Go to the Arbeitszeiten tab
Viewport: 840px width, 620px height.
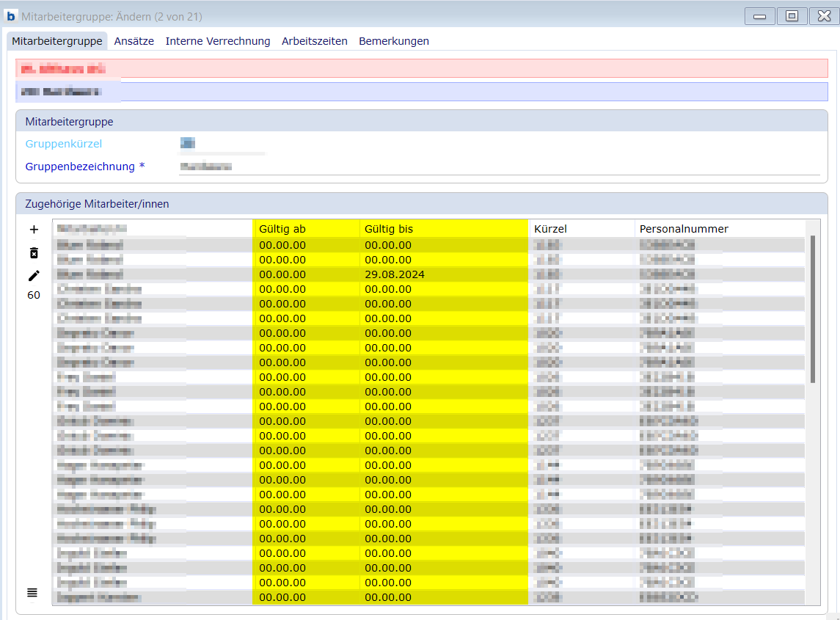[x=314, y=41]
